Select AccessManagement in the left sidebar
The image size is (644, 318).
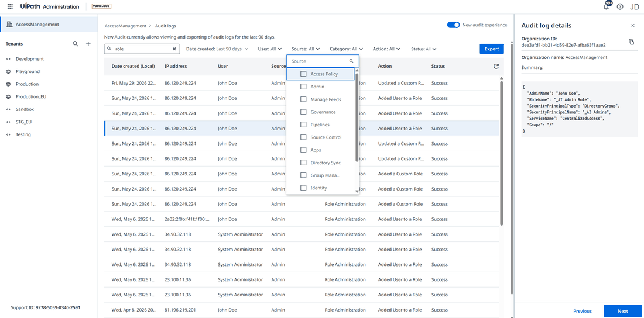(49, 24)
